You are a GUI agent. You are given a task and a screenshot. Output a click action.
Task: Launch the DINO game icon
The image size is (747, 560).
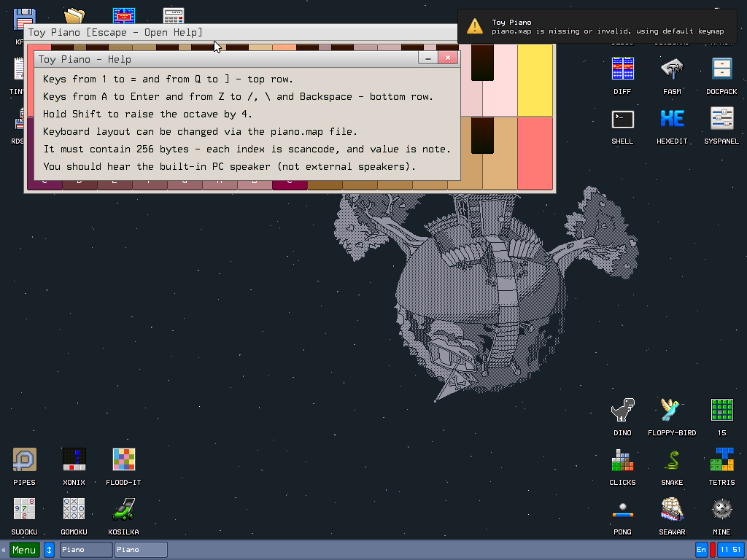[x=622, y=411]
